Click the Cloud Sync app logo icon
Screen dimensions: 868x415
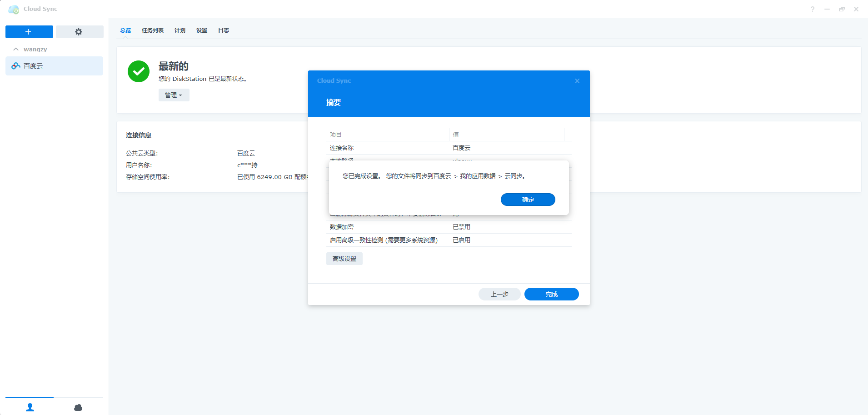coord(14,9)
